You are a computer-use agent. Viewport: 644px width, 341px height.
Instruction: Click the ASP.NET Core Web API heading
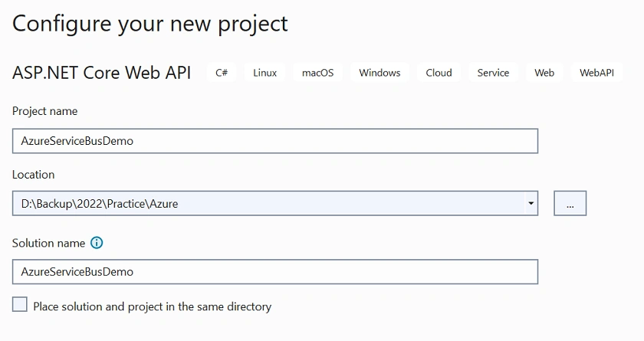101,73
